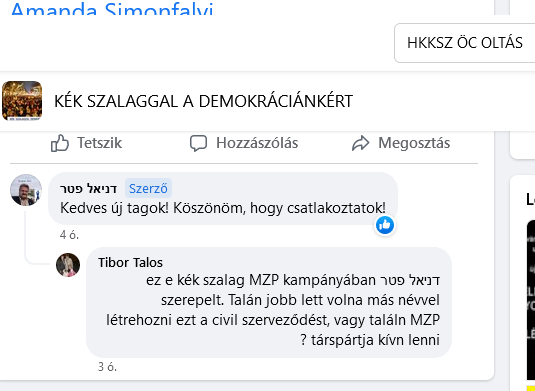The width and height of the screenshot is (535, 391).
Task: Click the Megosztás label
Action: (x=414, y=143)
